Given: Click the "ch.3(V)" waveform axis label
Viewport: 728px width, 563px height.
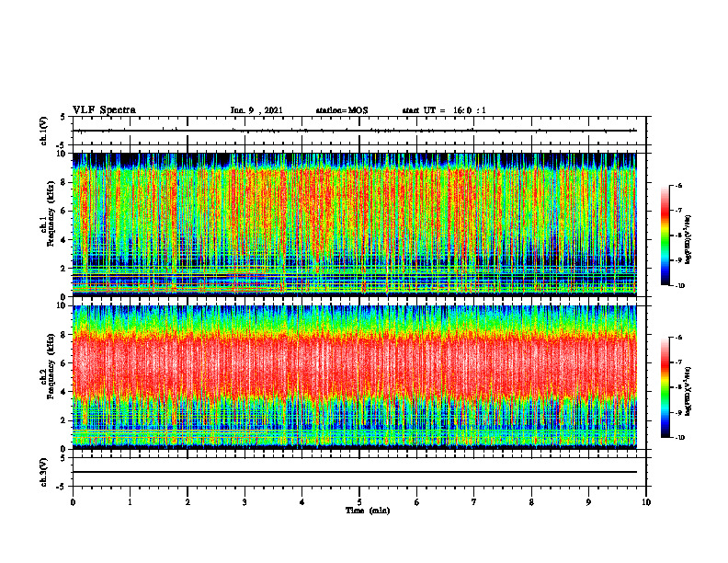Looking at the screenshot, I should click(x=44, y=472).
